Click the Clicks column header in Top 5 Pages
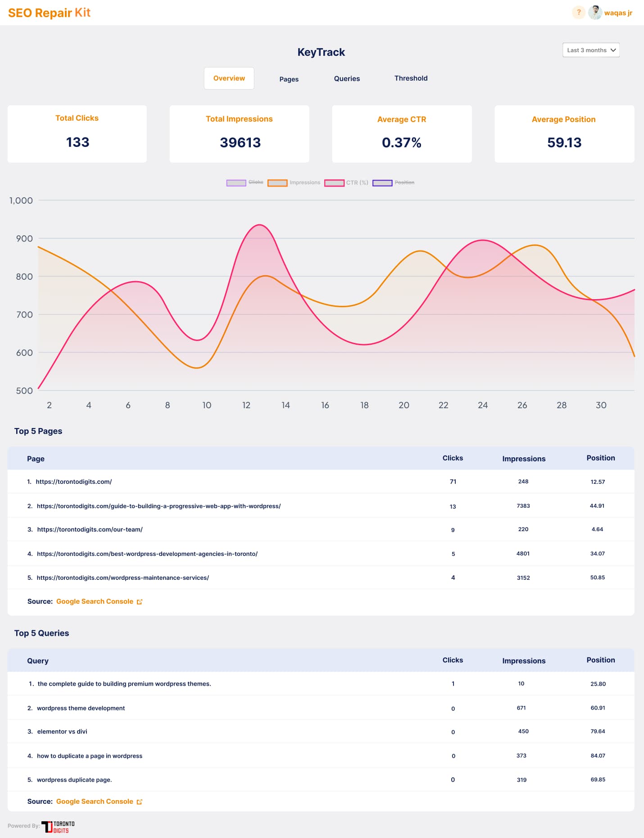 pos(453,458)
